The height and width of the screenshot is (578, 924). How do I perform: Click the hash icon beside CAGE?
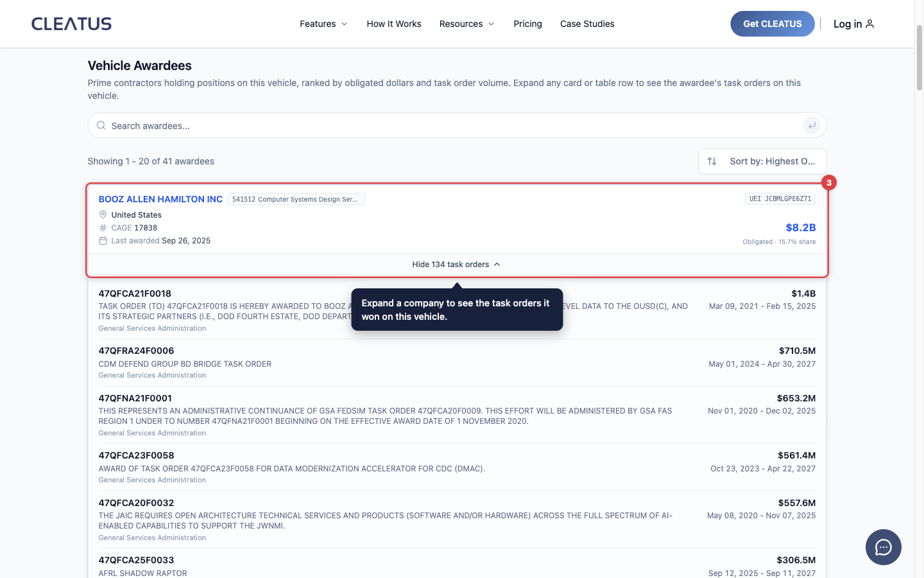click(x=103, y=227)
